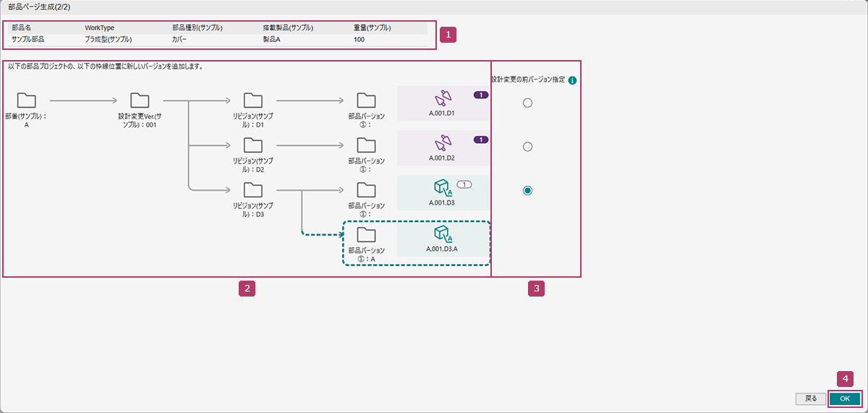Click info icon beside 設計変更の前バージョン指定
This screenshot has height=413, width=868.
click(572, 80)
